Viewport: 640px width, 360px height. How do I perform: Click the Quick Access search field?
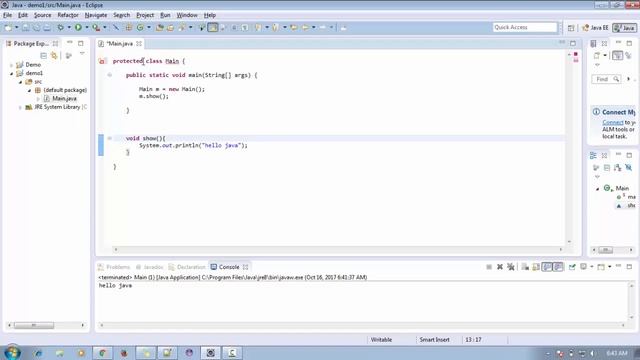pos(524,27)
